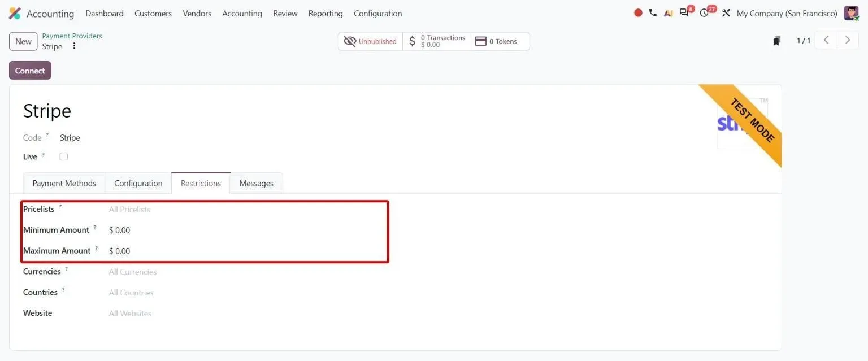
Task: Open the Review menu
Action: point(285,14)
